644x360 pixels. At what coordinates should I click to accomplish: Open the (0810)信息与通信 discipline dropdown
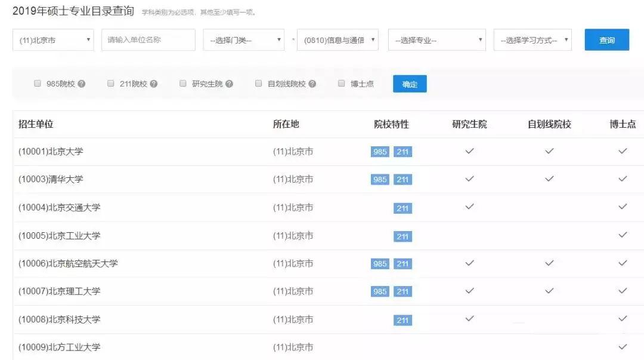click(x=338, y=40)
